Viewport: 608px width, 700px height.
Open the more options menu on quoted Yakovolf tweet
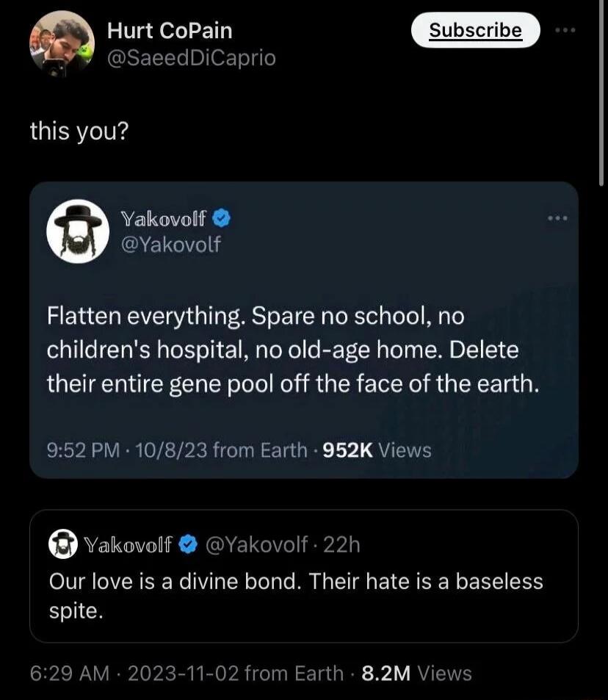tap(558, 217)
